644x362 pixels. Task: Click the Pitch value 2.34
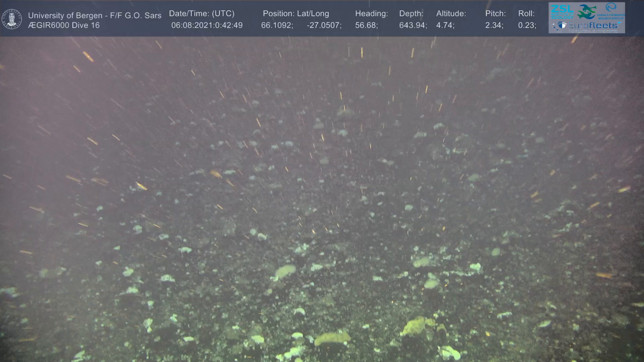[494, 25]
